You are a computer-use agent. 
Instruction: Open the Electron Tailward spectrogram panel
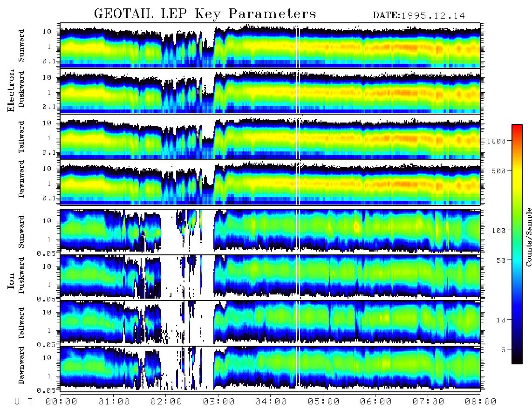click(270, 137)
